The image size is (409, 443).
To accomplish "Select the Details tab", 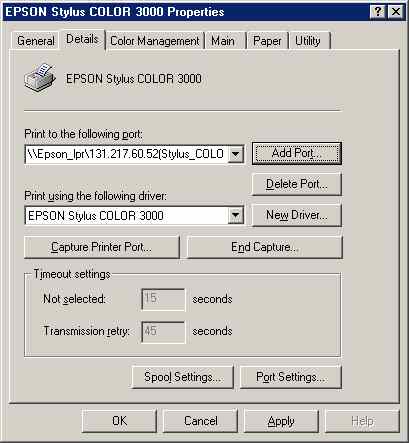I will click(x=82, y=39).
